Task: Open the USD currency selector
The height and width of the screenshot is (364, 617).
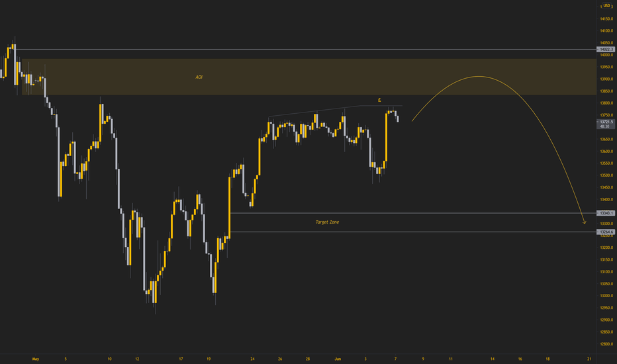Action: (606, 5)
